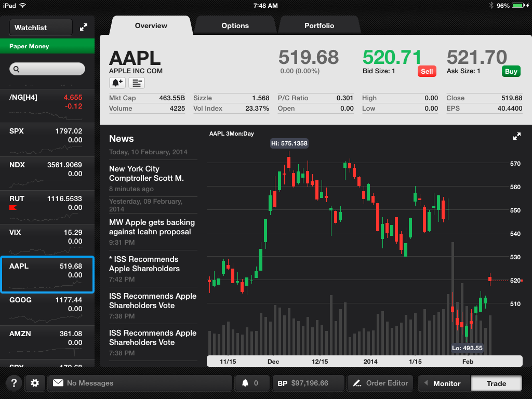Click the 520.71 bid price
Screen dimensions: 532x399
click(x=392, y=57)
